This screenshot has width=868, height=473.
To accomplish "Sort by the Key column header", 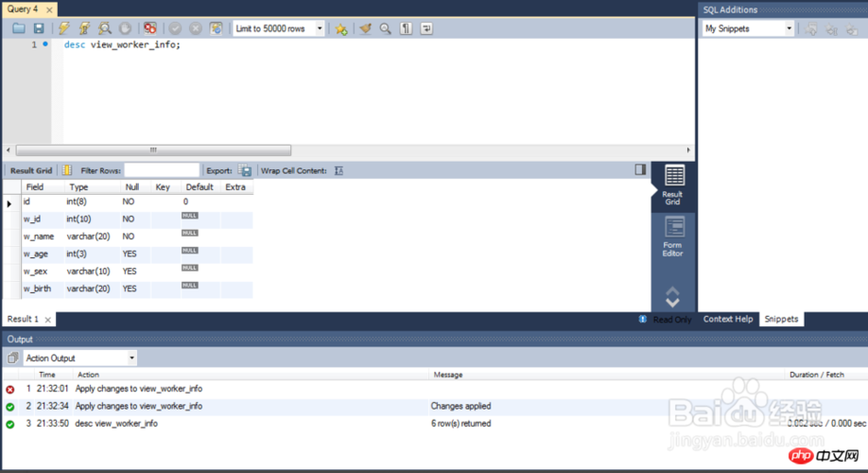I will point(165,187).
